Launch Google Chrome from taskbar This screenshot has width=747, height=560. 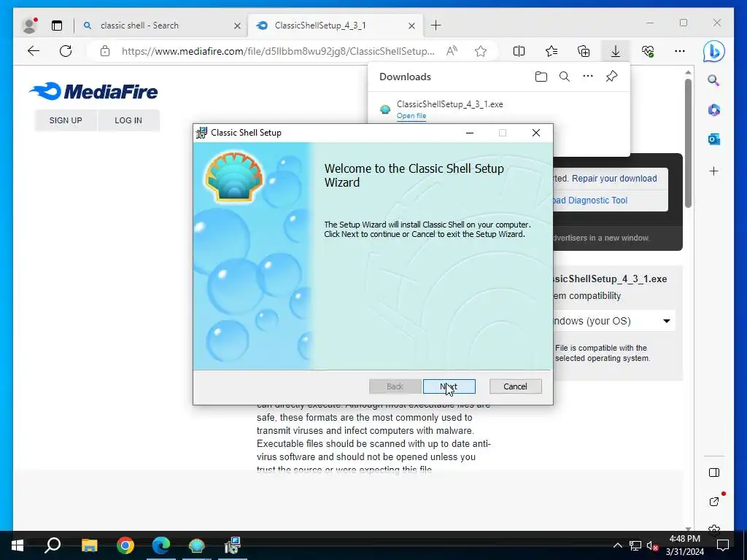[x=125, y=545]
